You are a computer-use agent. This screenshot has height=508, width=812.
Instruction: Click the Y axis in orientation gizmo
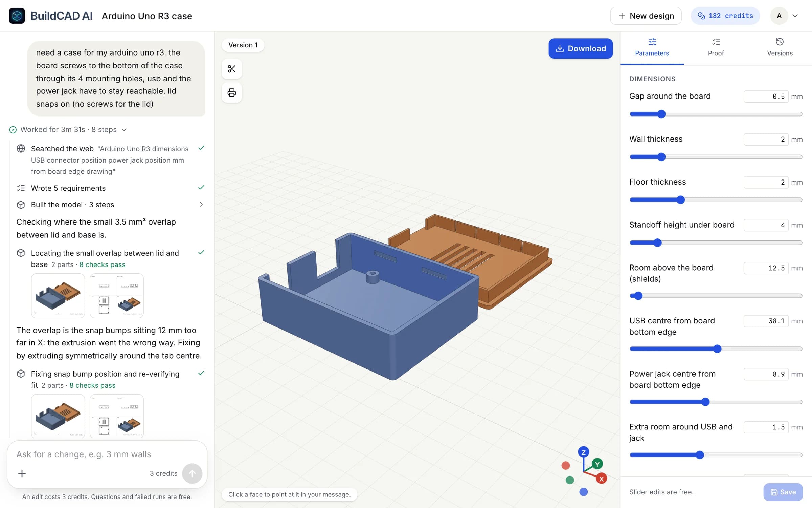point(597,464)
